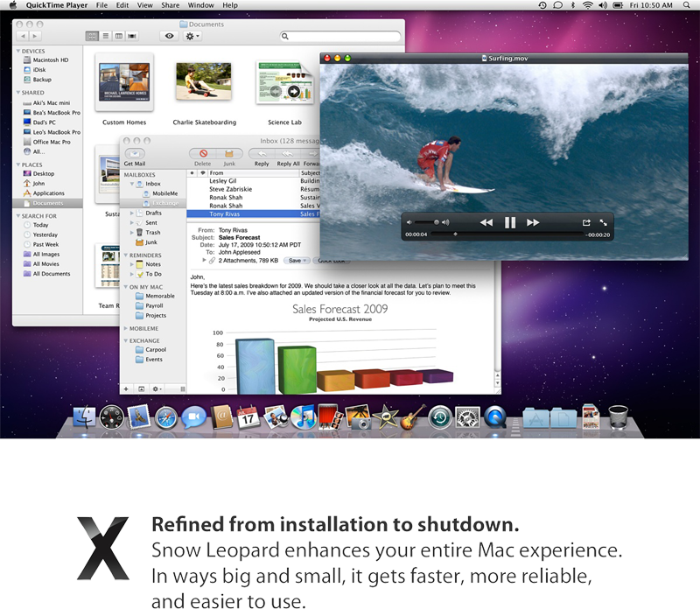
Task: Open Preview from the Dock
Action: pyautogui.click(x=275, y=417)
